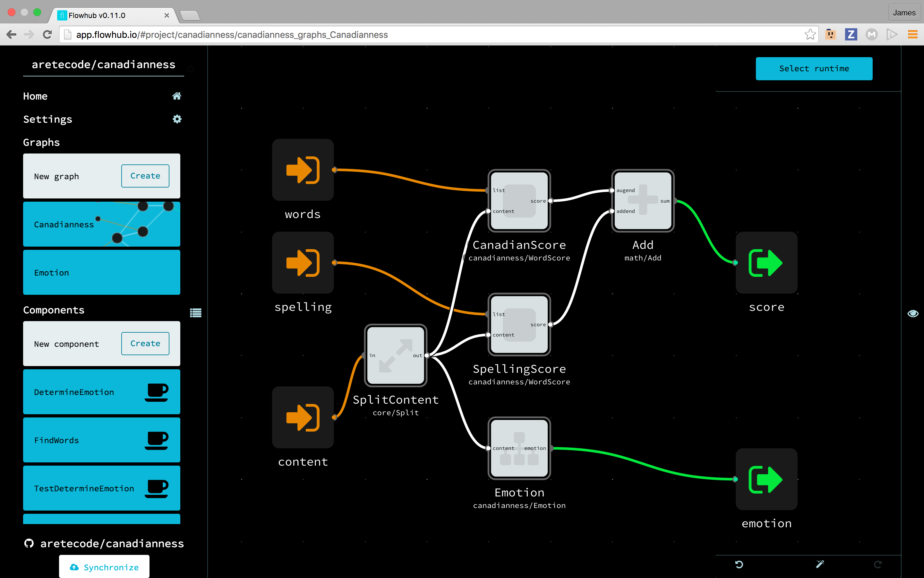Click SpellingScore list input port
Image resolution: width=924 pixels, height=578 pixels.
tap(488, 314)
